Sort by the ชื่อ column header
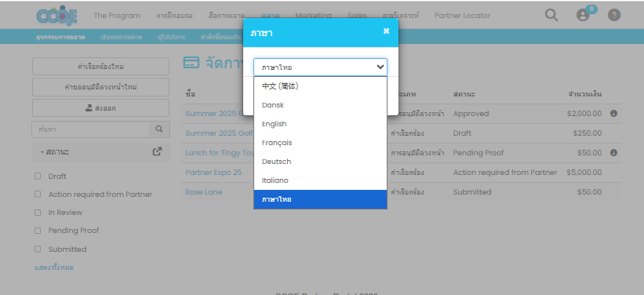Viewport: 644px width, 295px height. click(x=190, y=94)
